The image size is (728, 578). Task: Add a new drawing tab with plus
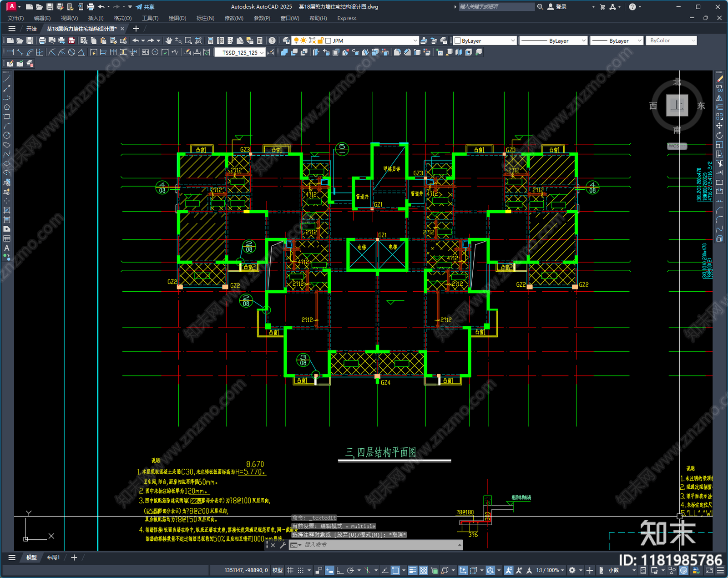[136, 29]
